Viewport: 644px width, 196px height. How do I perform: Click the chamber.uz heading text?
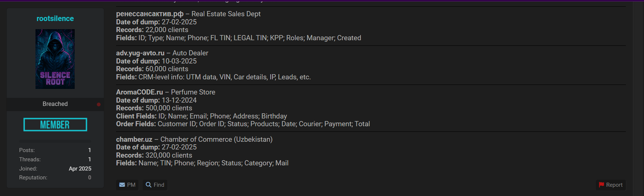click(x=134, y=140)
